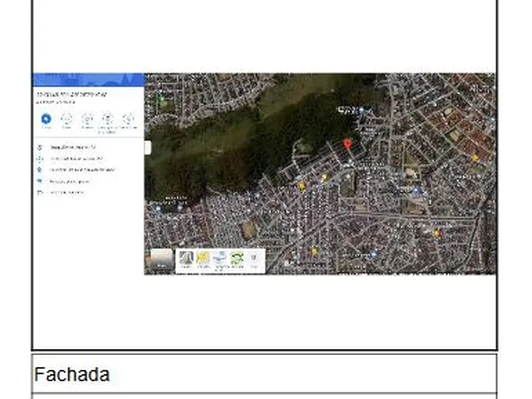Viewport: 532px width, 399px height.
Task: Show the Biking layer
Action: tap(237, 259)
